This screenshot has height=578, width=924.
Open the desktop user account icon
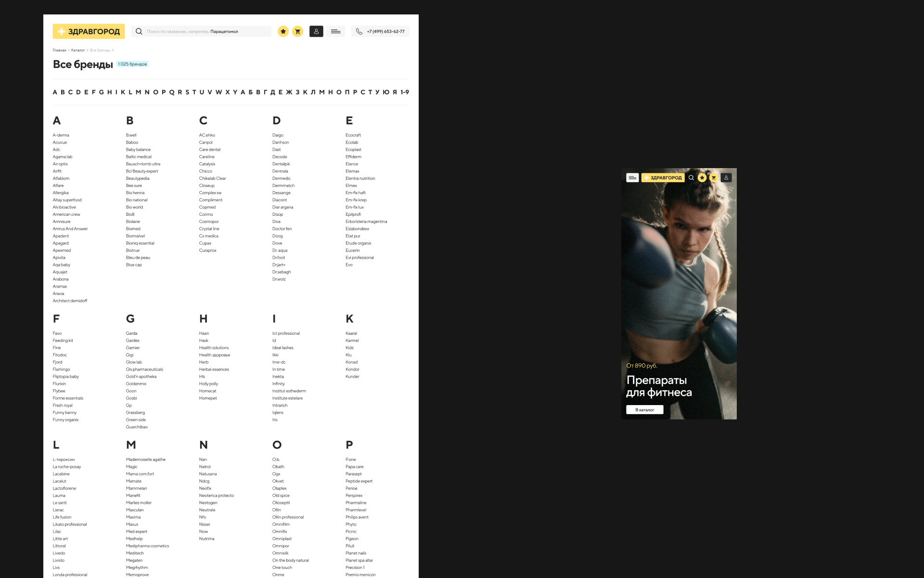(316, 31)
